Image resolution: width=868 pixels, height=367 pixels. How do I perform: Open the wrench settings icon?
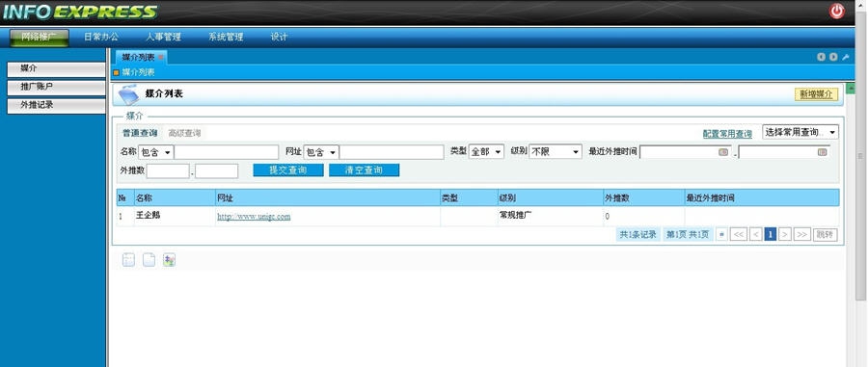[845, 57]
